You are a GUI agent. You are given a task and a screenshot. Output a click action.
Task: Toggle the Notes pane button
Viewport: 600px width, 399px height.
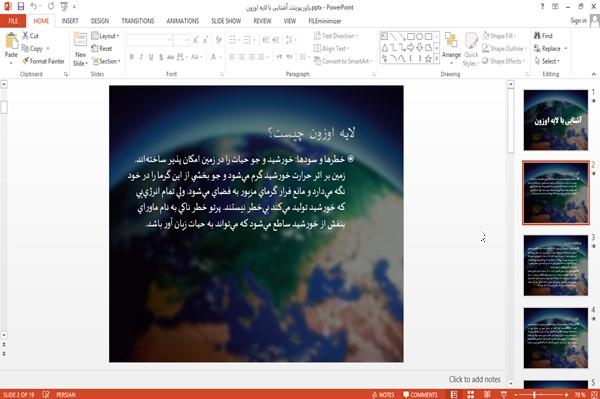point(383,395)
